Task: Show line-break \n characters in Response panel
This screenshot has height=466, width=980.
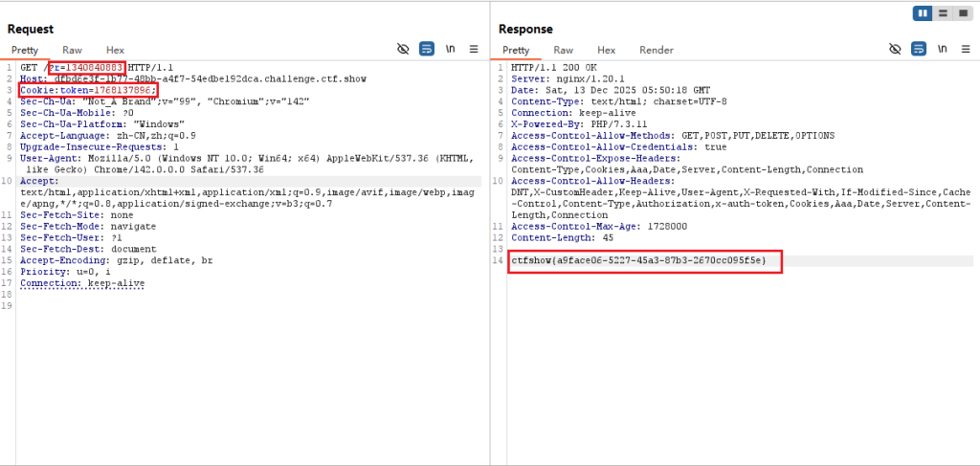Action: 943,49
